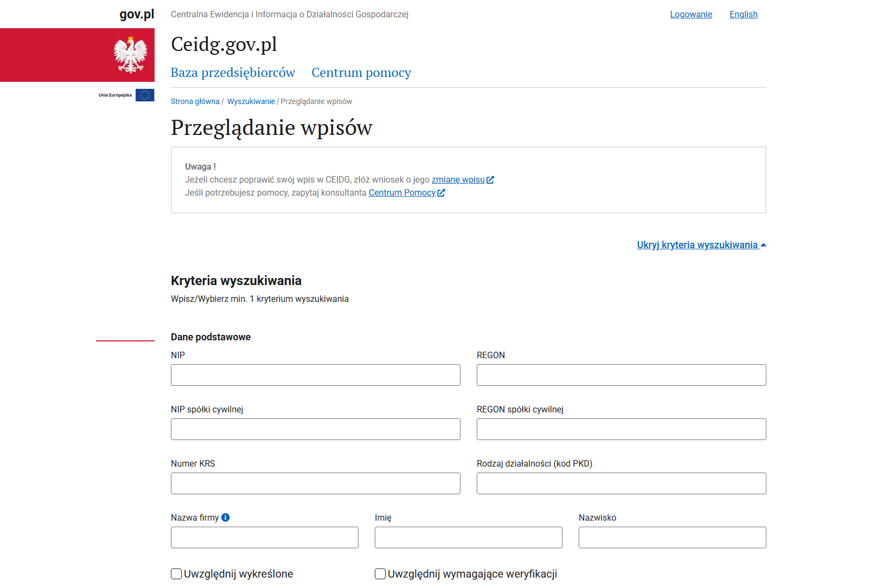Open the Centrum pomocy menu item
Viewport: 883px width, 588px height.
tap(361, 73)
